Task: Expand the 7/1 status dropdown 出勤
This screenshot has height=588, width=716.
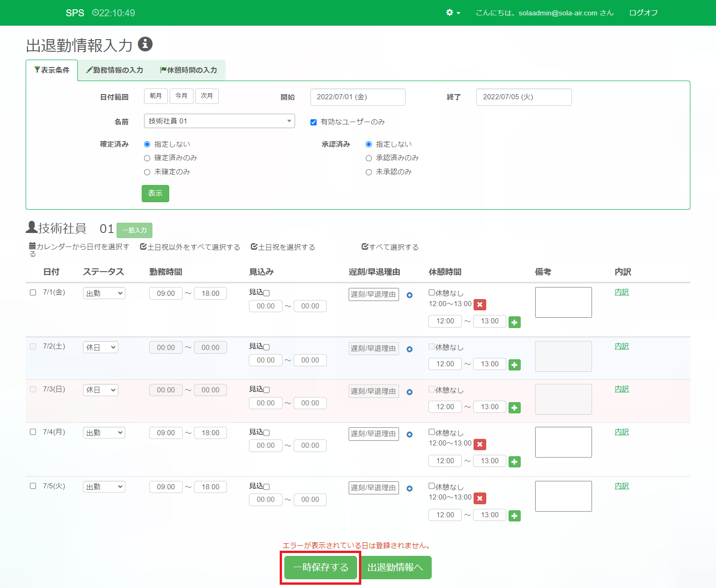Action: click(x=104, y=293)
